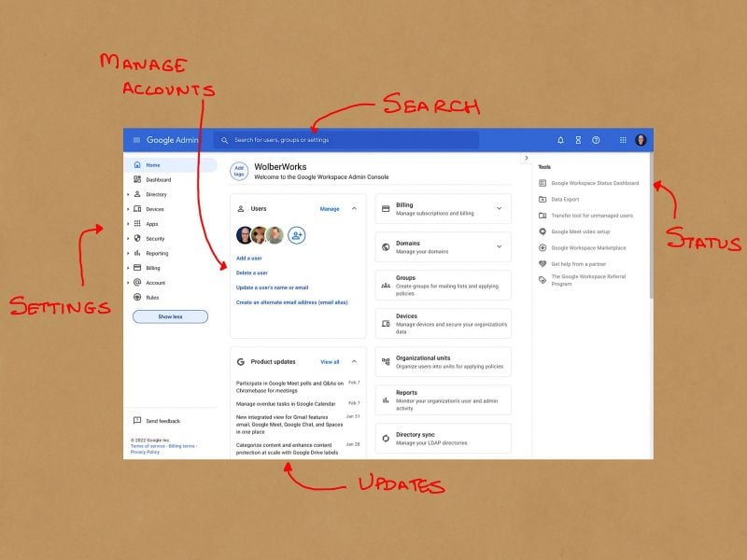
Task: Click Update a user's name or email
Action: click(272, 287)
